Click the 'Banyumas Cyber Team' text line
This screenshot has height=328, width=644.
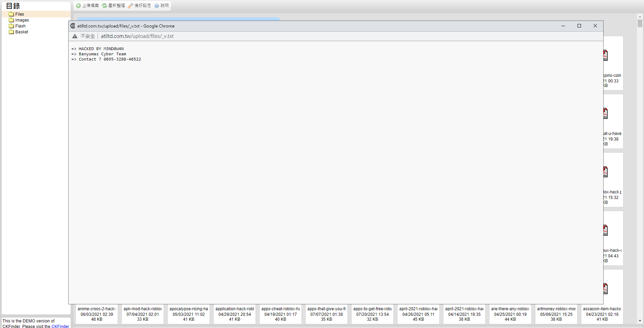point(99,54)
